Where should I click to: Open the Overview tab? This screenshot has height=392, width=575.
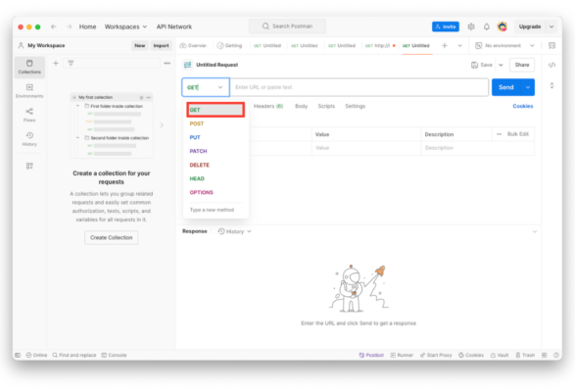point(193,45)
